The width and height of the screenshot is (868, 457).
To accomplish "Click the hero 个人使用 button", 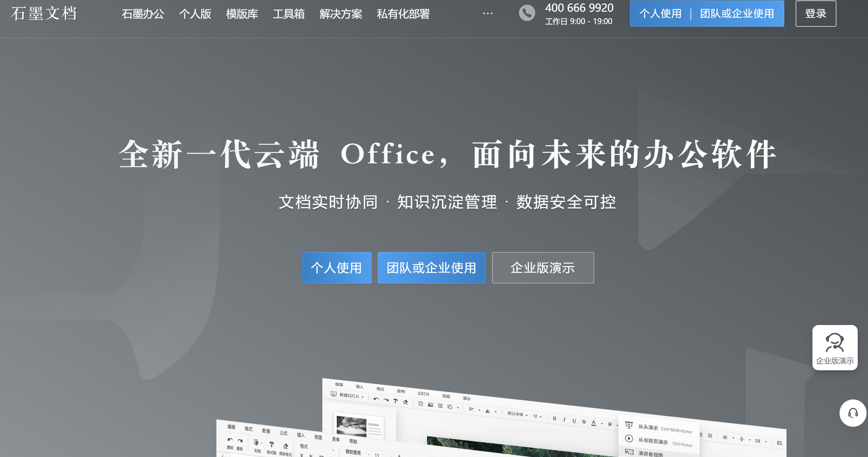I will [337, 268].
